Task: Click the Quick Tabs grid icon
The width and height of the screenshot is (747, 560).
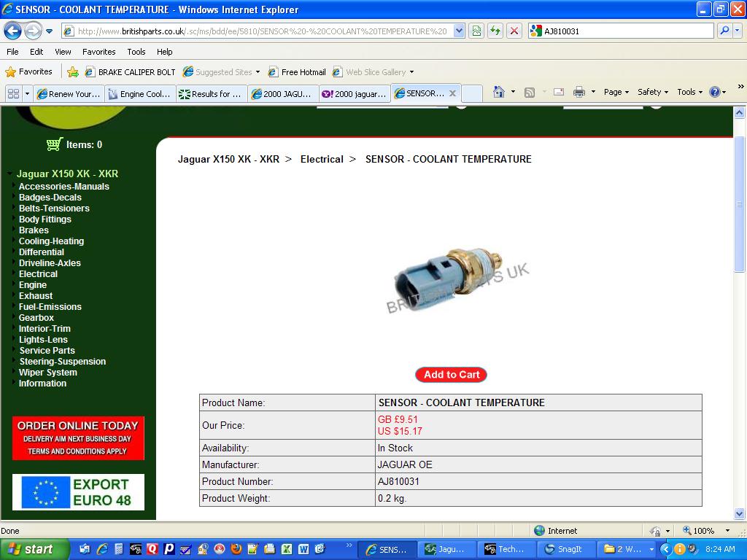Action: click(13, 94)
